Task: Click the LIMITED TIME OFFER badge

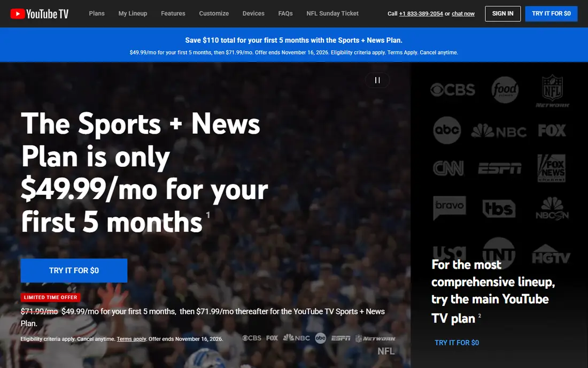Action: pyautogui.click(x=51, y=297)
